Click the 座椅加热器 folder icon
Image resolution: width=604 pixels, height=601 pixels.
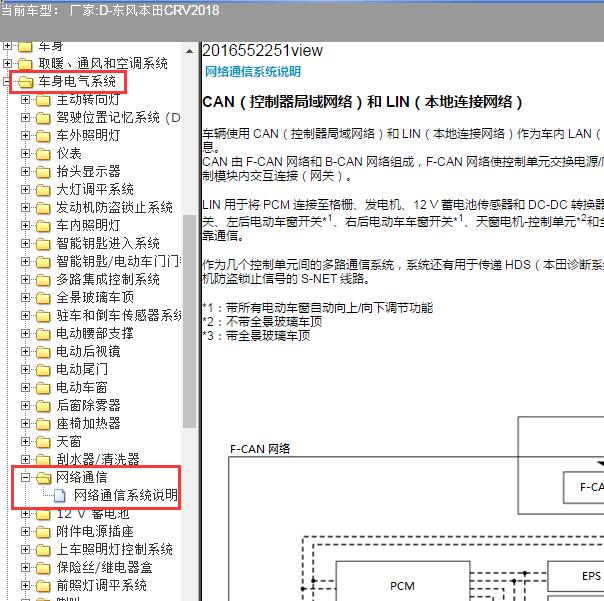pyautogui.click(x=43, y=424)
